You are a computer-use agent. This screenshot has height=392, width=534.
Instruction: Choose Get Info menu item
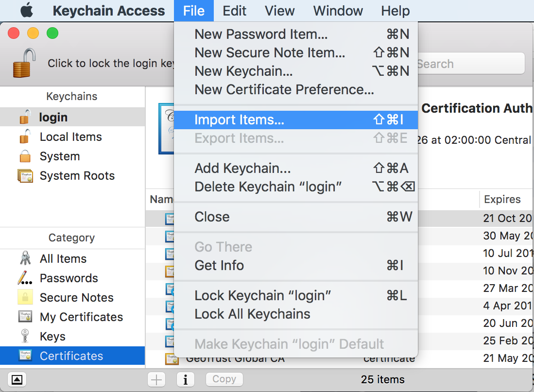coord(296,265)
